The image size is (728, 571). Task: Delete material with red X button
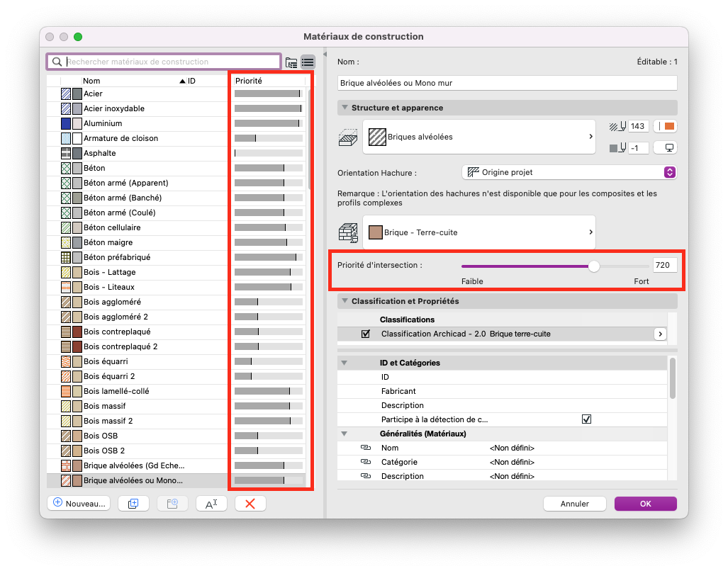pos(250,503)
